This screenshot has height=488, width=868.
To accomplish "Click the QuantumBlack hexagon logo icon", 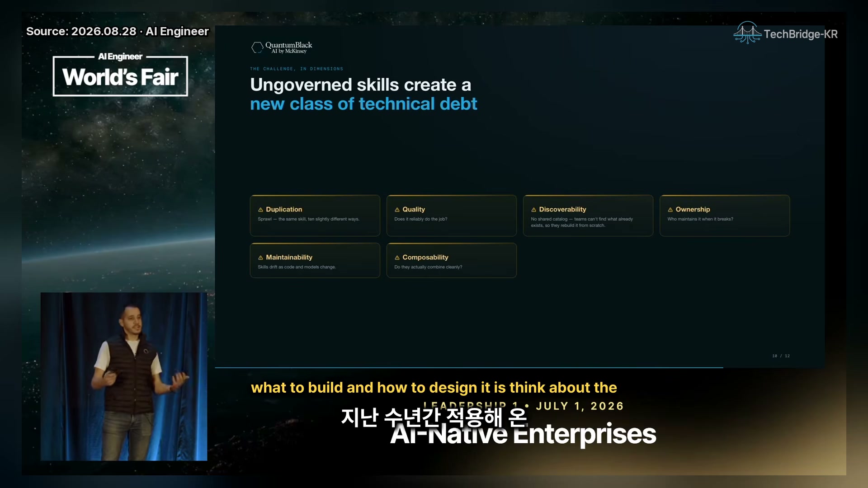I will (x=257, y=47).
